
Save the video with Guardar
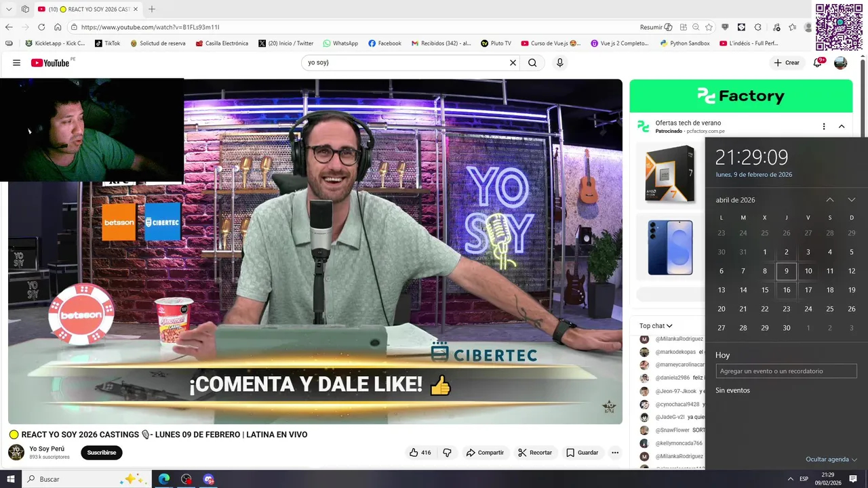[x=582, y=452]
